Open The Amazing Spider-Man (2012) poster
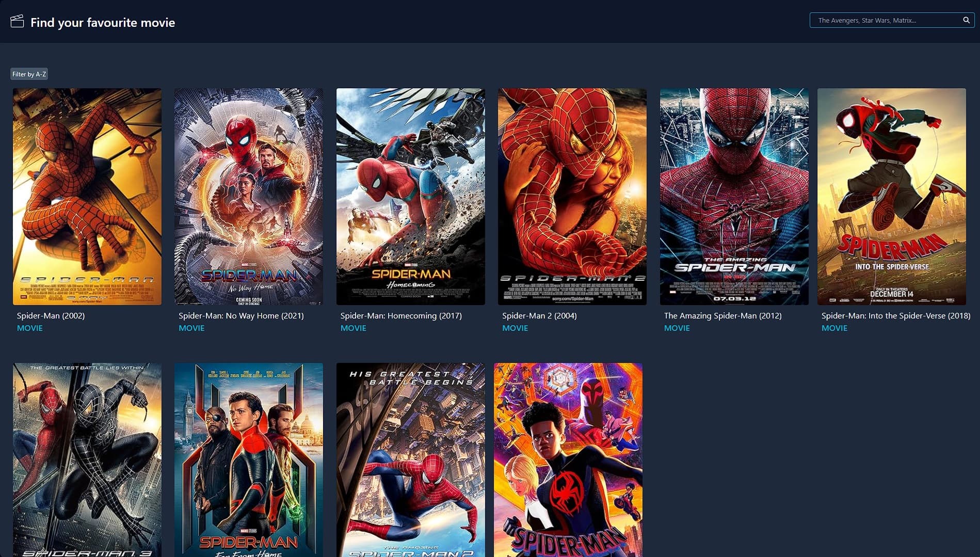Image resolution: width=980 pixels, height=557 pixels. 734,196
